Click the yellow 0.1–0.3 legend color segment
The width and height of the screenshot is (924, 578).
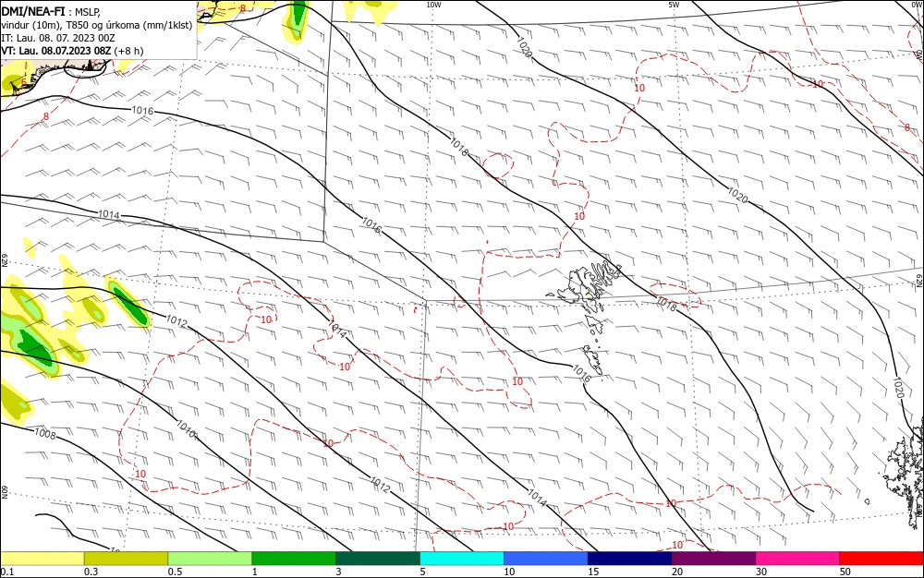point(43,559)
